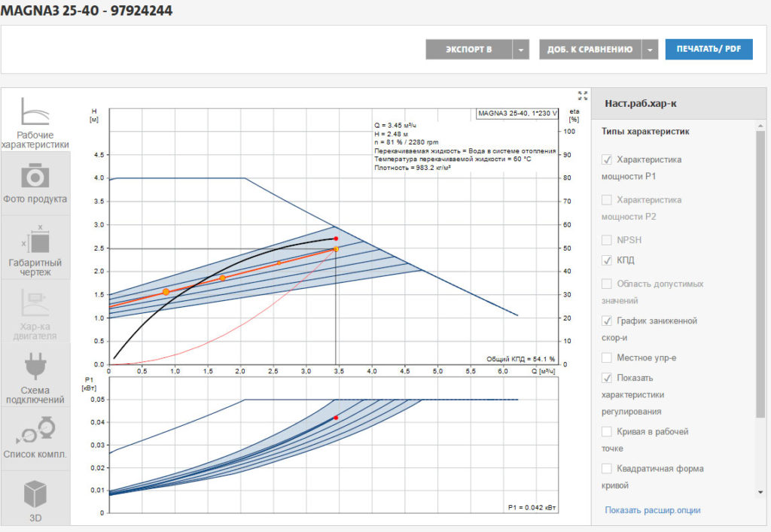Open the Показать расшир.опции link
The height and width of the screenshot is (532, 771).
(652, 510)
